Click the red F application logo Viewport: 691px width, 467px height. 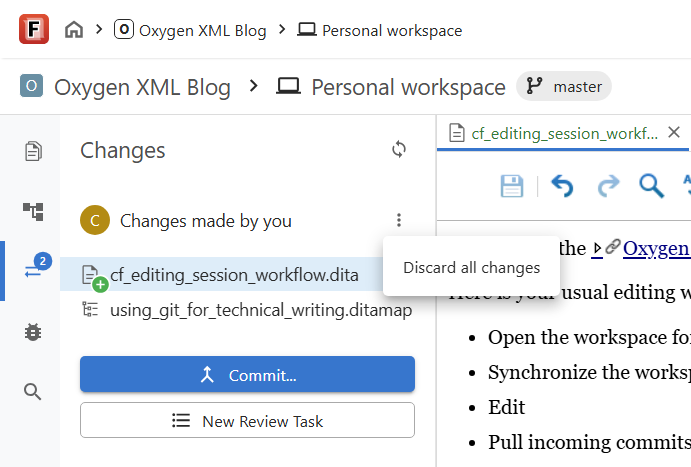[x=34, y=29]
